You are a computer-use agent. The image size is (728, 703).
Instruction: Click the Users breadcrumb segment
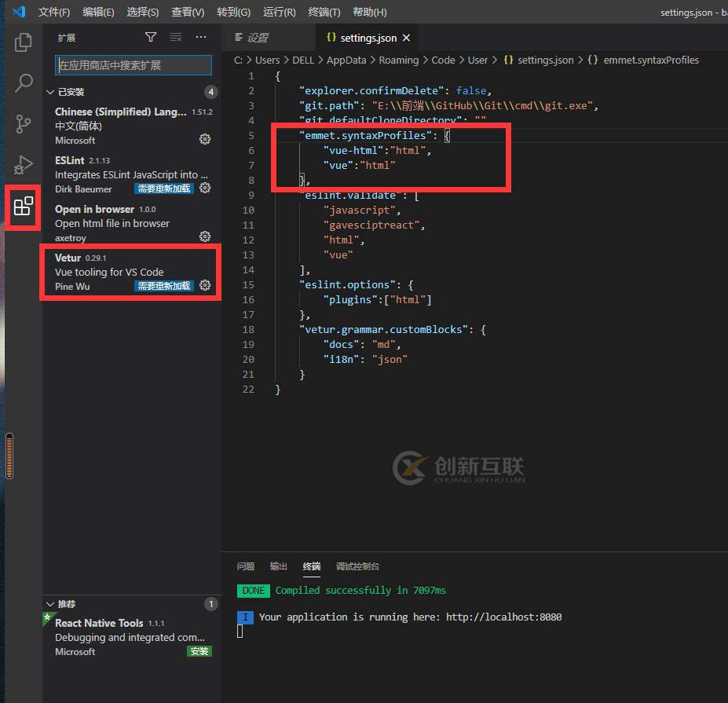268,60
